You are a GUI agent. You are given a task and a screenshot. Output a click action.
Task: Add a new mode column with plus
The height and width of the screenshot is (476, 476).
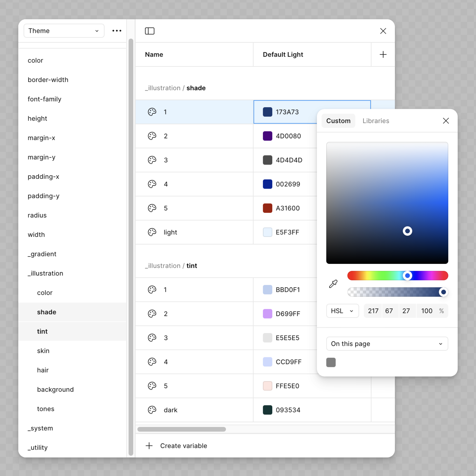pos(383,54)
